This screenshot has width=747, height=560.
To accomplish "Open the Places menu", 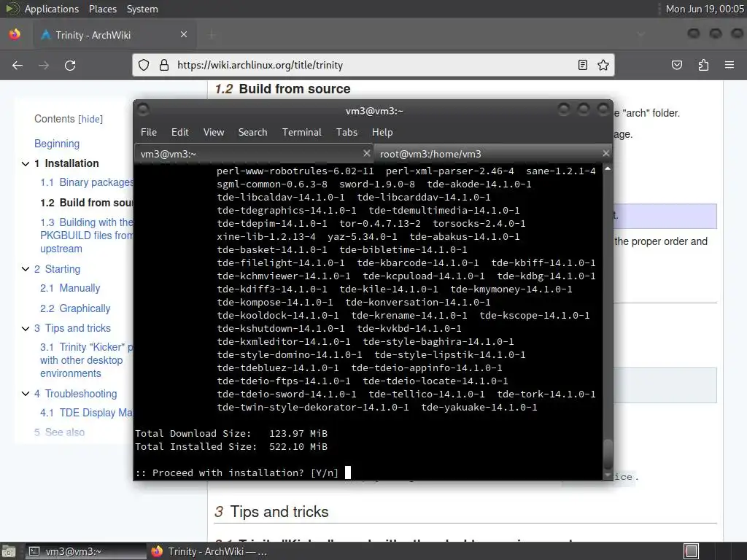I will tap(102, 9).
